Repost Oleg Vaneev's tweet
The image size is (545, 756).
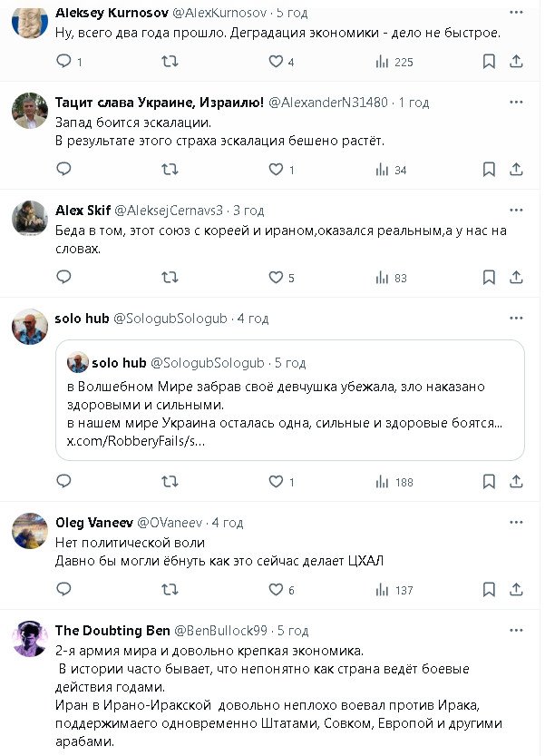pos(170,590)
